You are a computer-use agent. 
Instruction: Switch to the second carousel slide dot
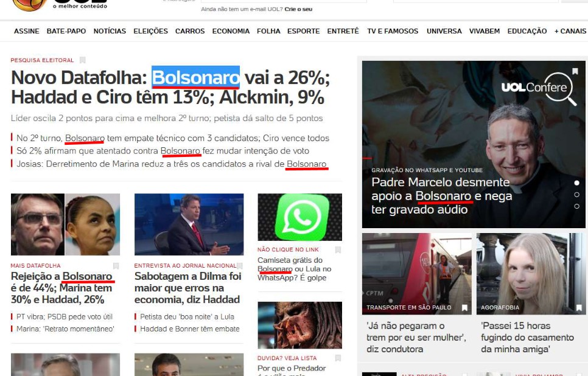[577, 195]
